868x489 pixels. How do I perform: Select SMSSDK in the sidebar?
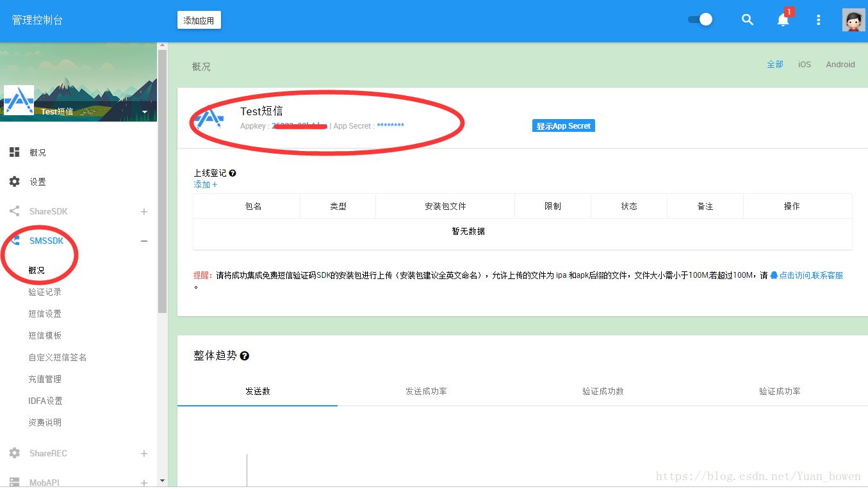(x=47, y=241)
